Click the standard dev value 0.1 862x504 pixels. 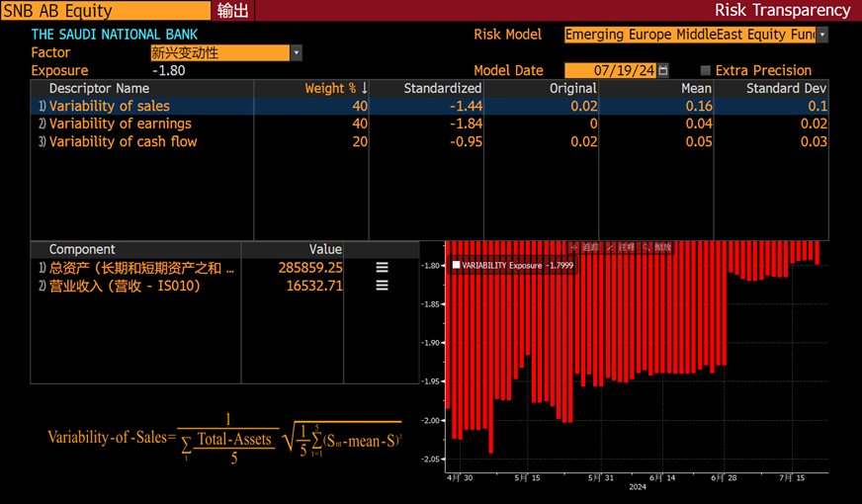pos(818,106)
